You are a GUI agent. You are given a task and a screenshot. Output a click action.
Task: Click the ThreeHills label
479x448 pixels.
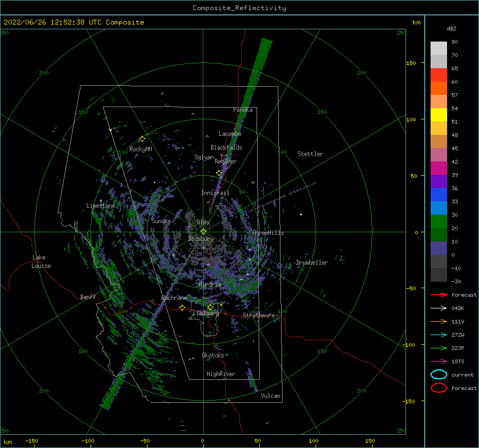coord(268,233)
